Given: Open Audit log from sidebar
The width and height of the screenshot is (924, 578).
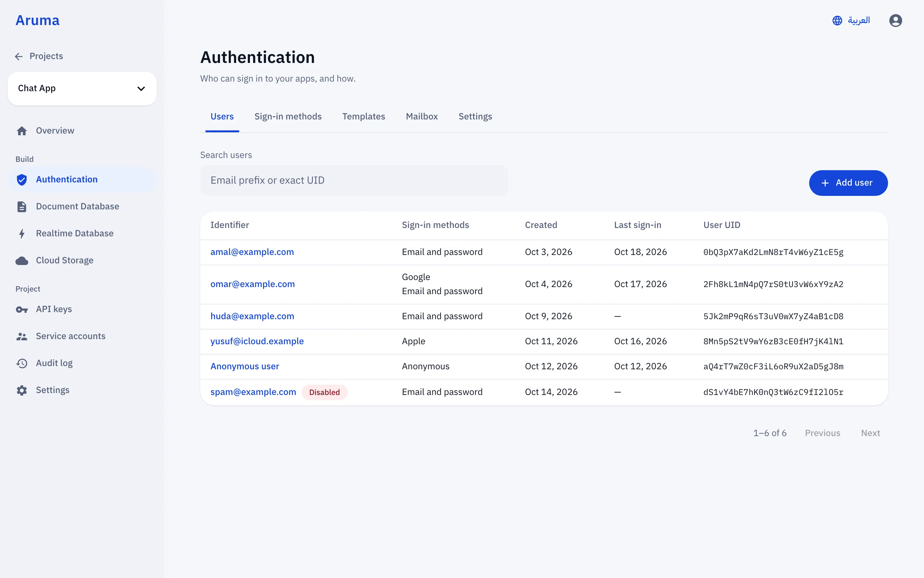Looking at the screenshot, I should pyautogui.click(x=82, y=363).
